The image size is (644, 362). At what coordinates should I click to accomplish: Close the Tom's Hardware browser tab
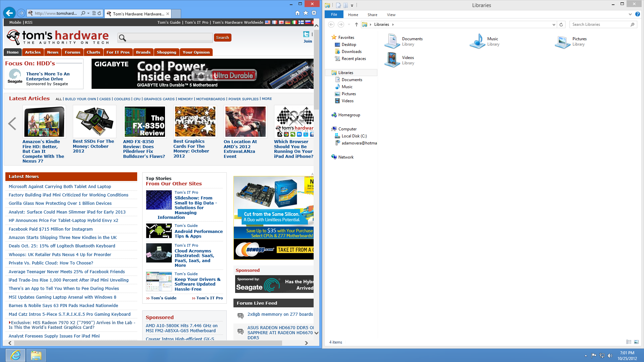pos(168,14)
